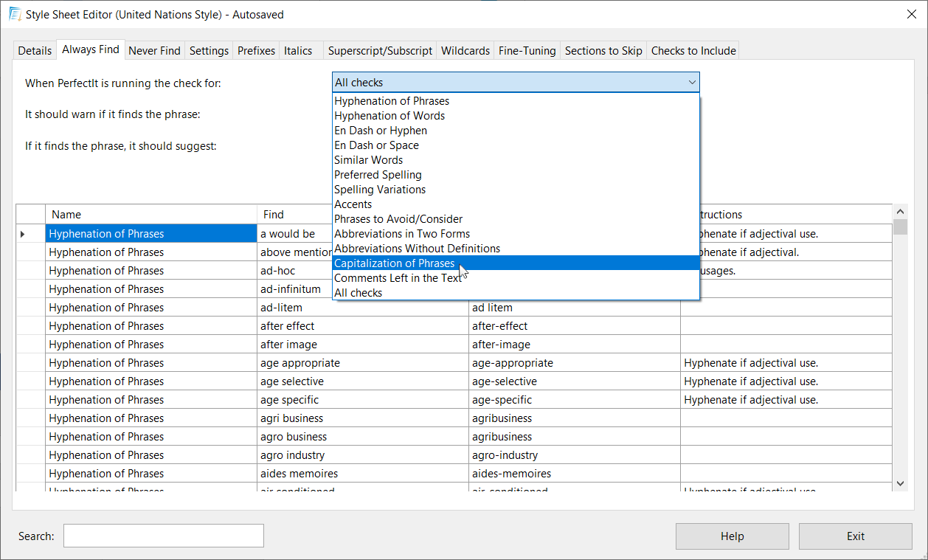Viewport: 928px width, 560px height.
Task: Go to the Superscript/Subscript tab
Action: coord(380,51)
